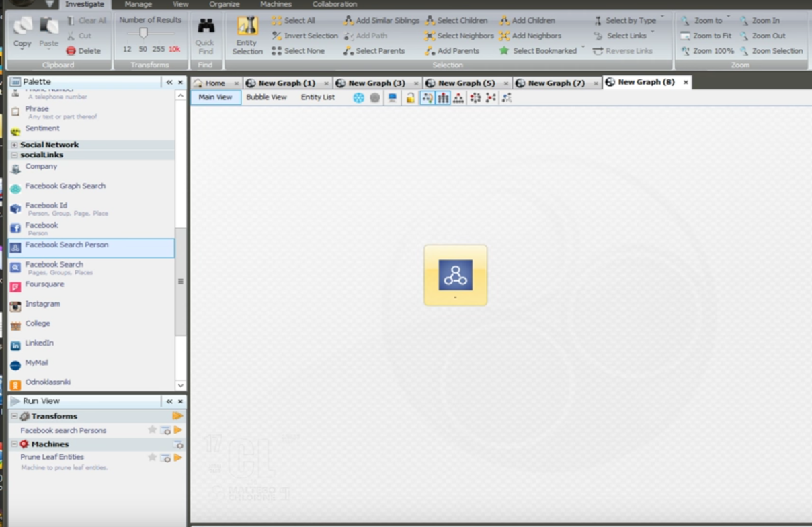812x527 pixels.
Task: Run the Prune Leaf Entities machine
Action: (x=178, y=458)
